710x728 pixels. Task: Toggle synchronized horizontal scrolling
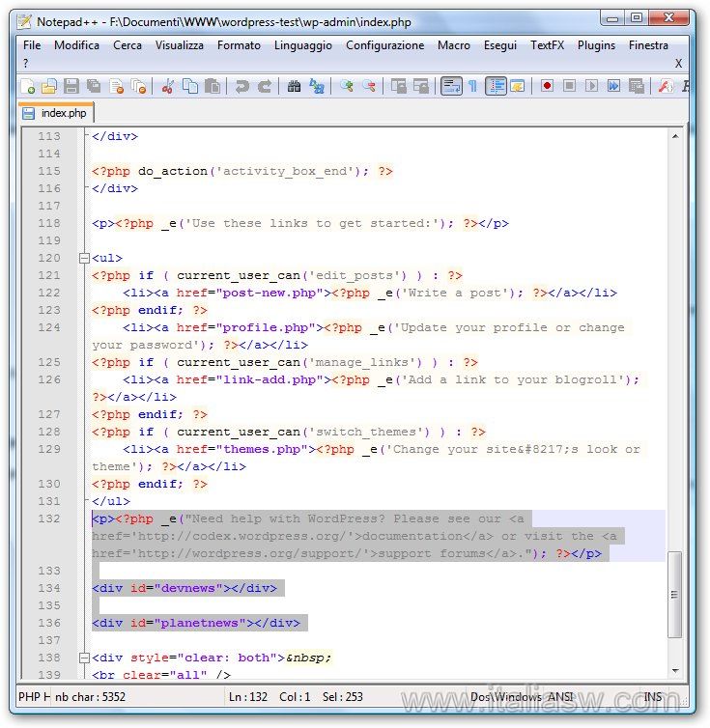point(420,86)
